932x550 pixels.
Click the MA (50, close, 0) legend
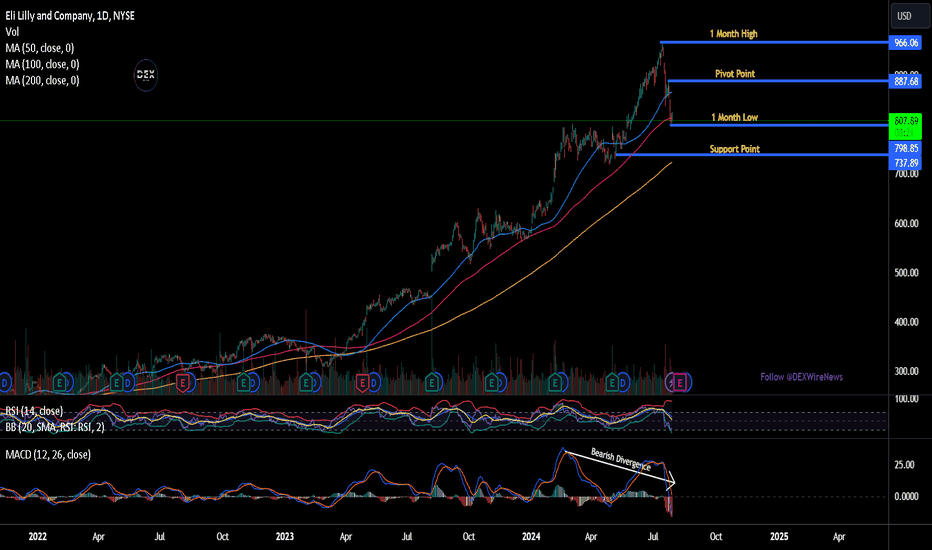40,48
